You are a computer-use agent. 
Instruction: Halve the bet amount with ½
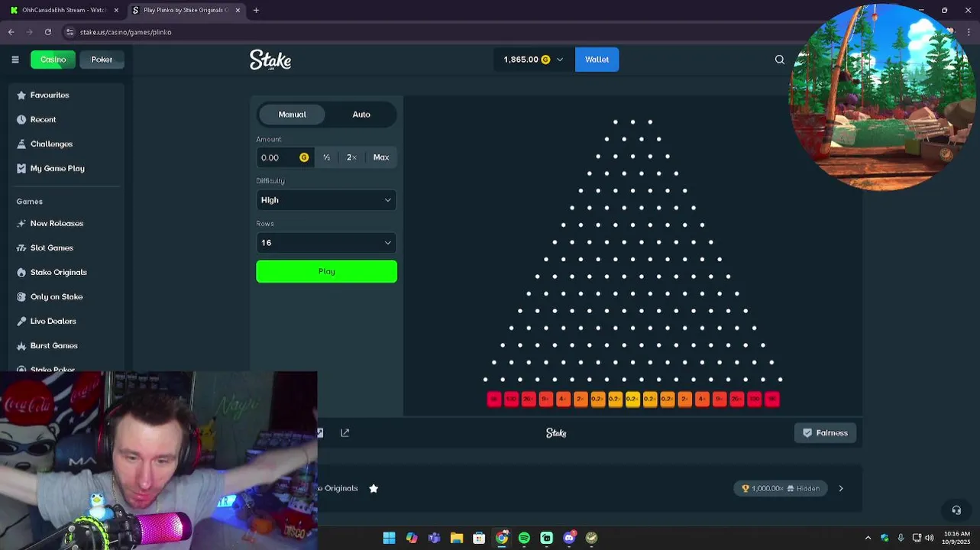tap(326, 157)
